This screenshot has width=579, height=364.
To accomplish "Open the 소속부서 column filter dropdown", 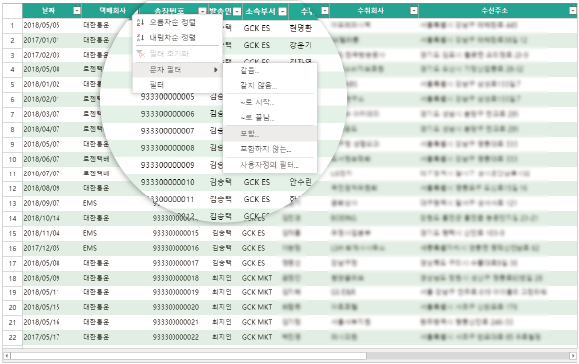I will coord(282,11).
